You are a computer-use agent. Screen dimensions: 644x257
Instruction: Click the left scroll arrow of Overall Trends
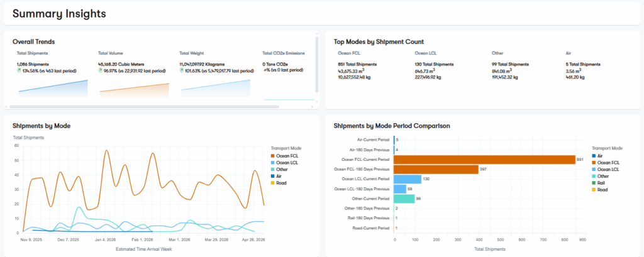pyautogui.click(x=6, y=107)
